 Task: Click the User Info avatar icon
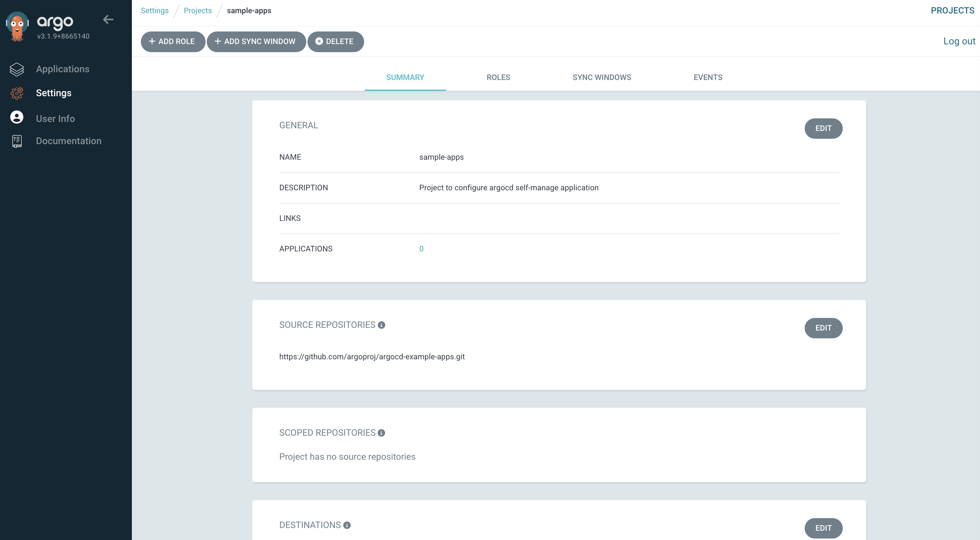pyautogui.click(x=17, y=117)
